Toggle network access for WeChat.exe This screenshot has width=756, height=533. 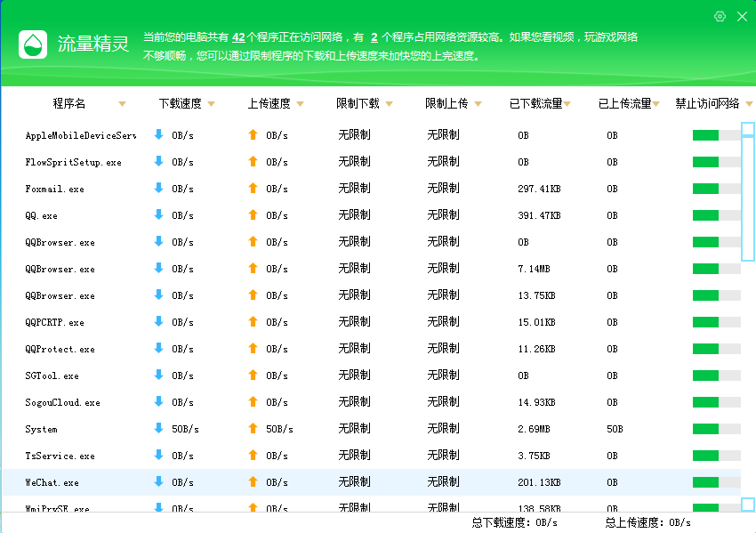[717, 482]
